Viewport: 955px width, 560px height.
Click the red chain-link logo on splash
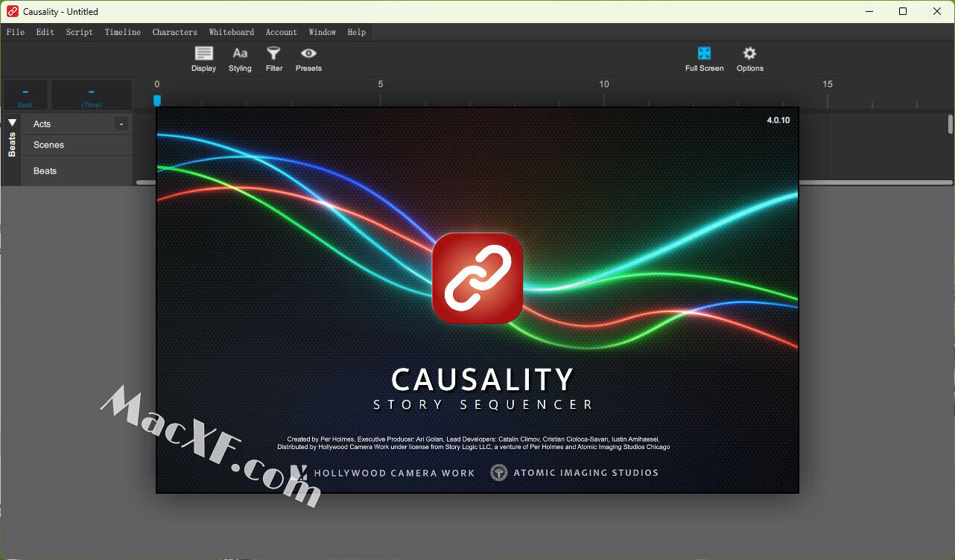pos(477,279)
